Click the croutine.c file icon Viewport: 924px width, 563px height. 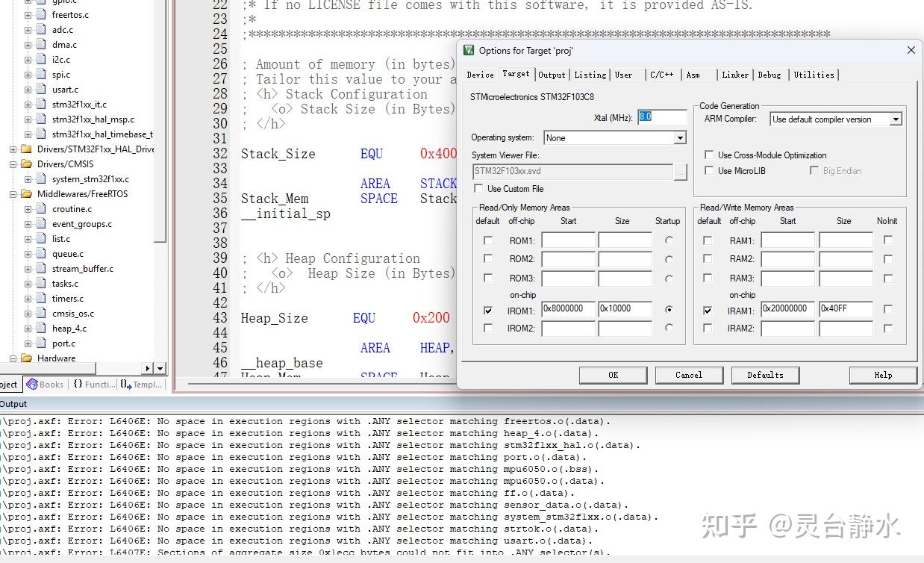tap(41, 209)
